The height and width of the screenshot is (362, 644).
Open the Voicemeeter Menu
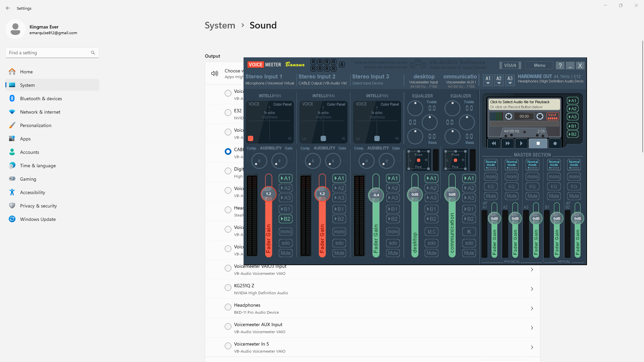pyautogui.click(x=539, y=65)
